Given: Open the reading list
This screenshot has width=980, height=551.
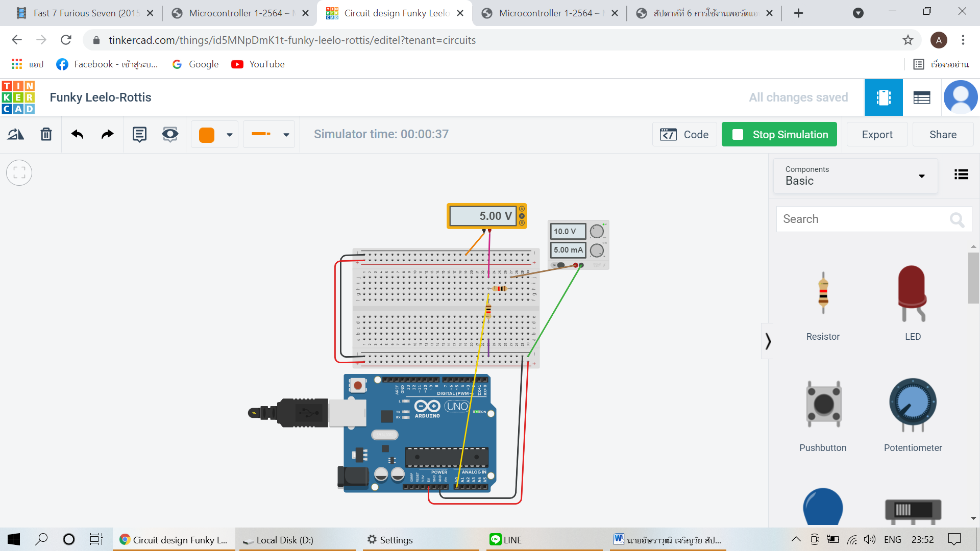Looking at the screenshot, I should click(941, 64).
